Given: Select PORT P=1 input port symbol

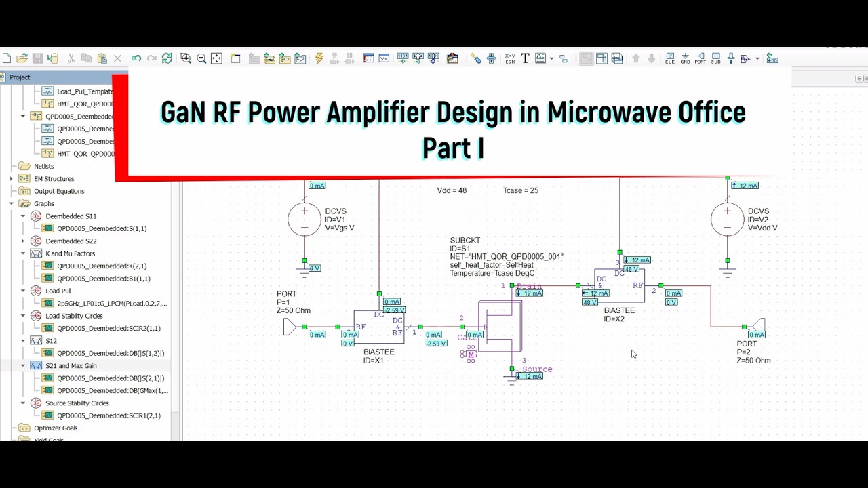Looking at the screenshot, I should (x=290, y=327).
